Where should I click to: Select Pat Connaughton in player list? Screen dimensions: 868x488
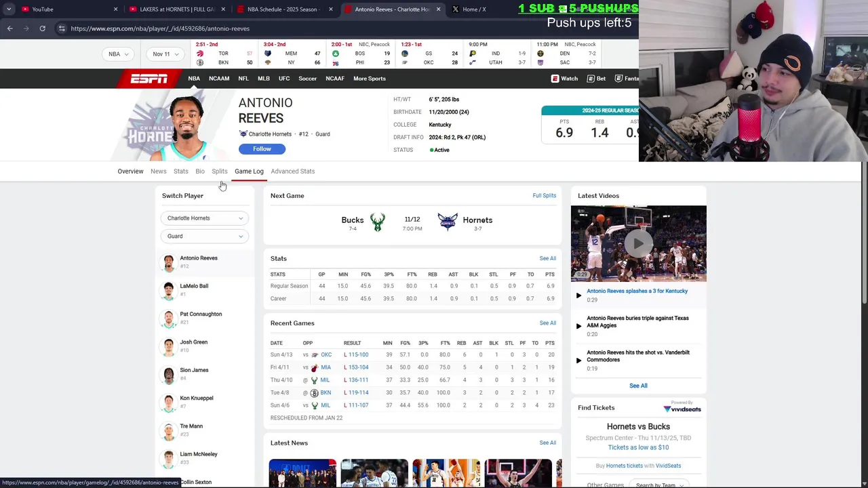click(201, 314)
